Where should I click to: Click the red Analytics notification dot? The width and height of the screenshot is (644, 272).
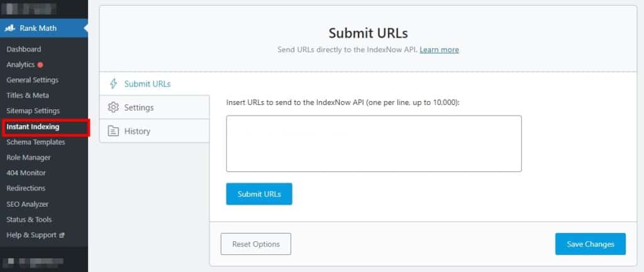pyautogui.click(x=40, y=65)
